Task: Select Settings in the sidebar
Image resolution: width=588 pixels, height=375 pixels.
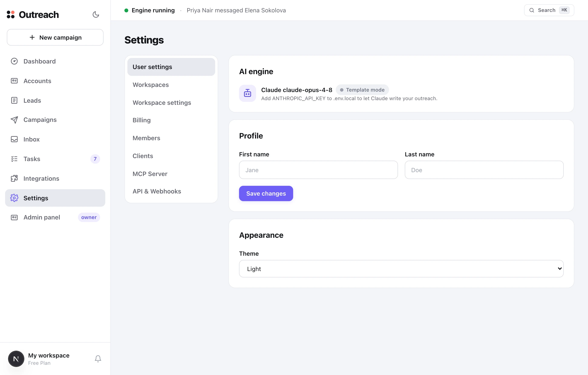Action: point(55,198)
